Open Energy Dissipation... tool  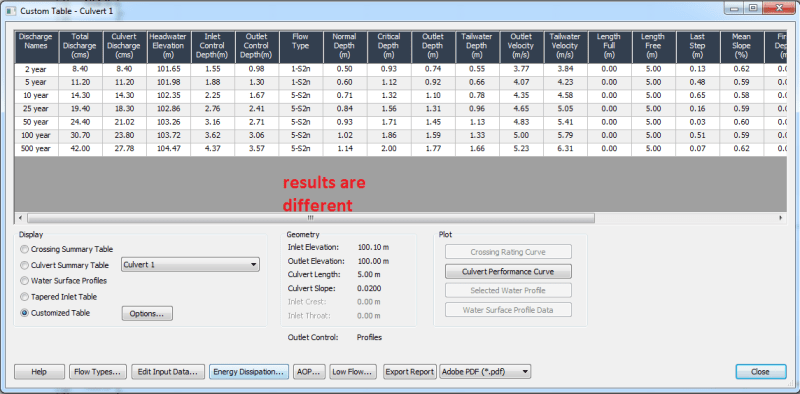(x=249, y=372)
